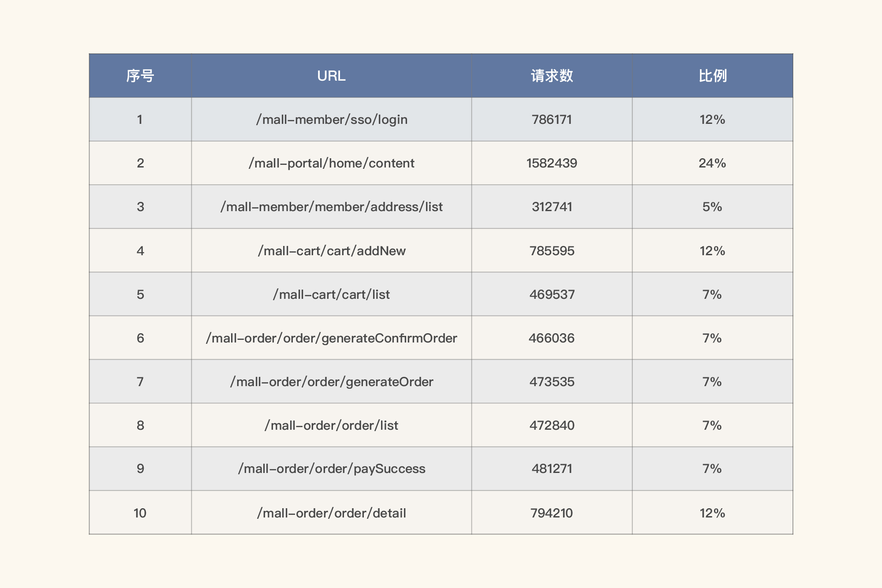Select the /mall-member/sso/login URL cell
The image size is (882, 588).
click(x=331, y=119)
